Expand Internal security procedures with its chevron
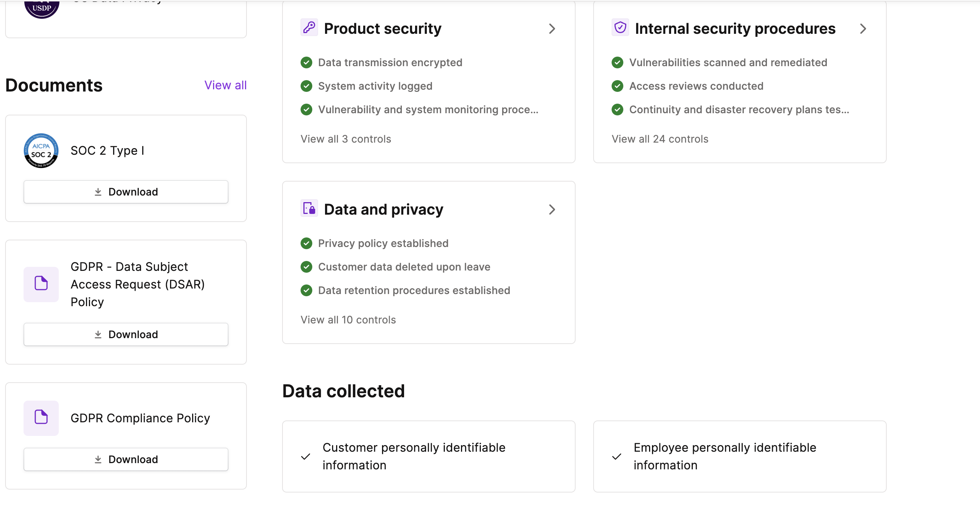Image resolution: width=980 pixels, height=505 pixels. pos(863,29)
